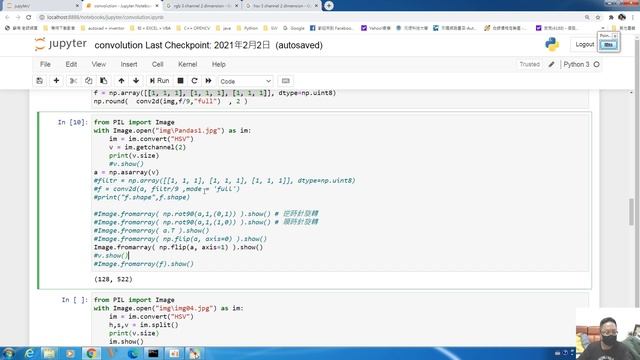Open the Insert menu
640x360 pixels.
tap(129, 64)
